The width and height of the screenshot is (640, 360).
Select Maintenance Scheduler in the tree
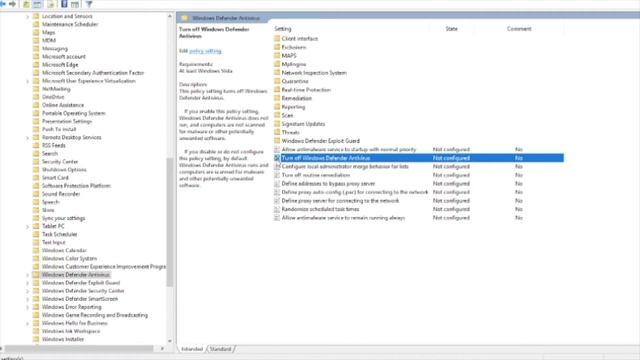tap(70, 24)
